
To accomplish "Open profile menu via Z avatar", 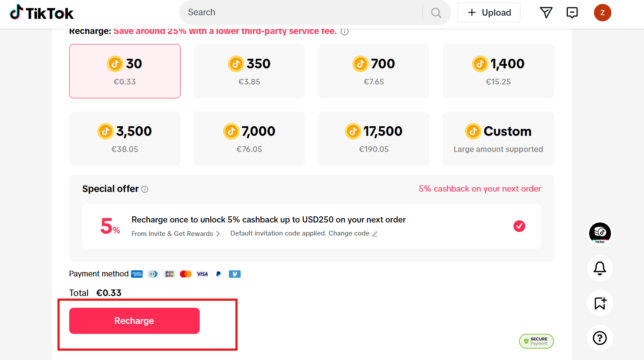I will pyautogui.click(x=602, y=13).
